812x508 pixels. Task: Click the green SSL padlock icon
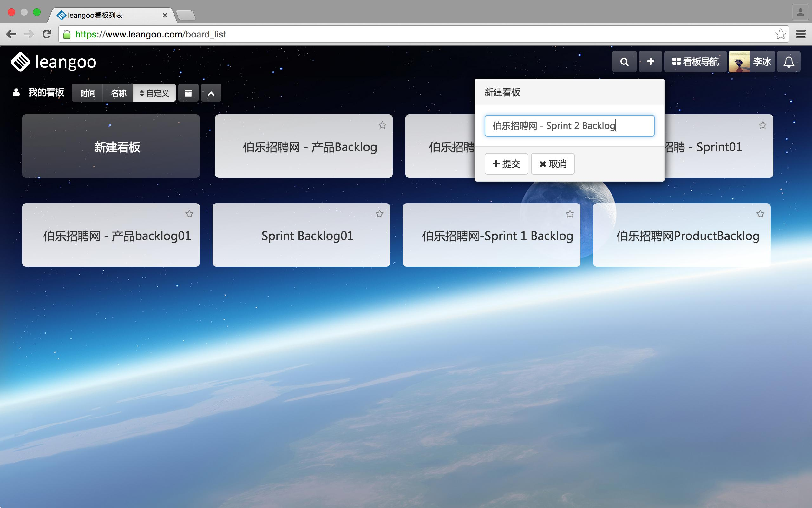pos(67,34)
